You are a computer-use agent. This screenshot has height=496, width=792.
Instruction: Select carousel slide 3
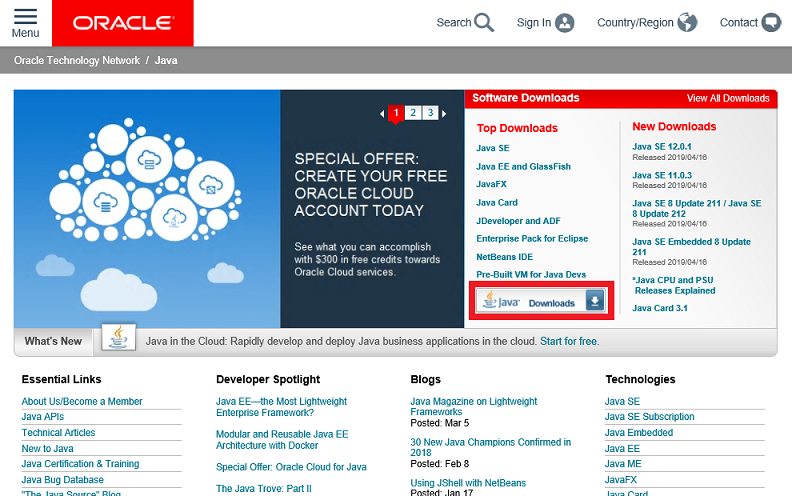(x=430, y=113)
